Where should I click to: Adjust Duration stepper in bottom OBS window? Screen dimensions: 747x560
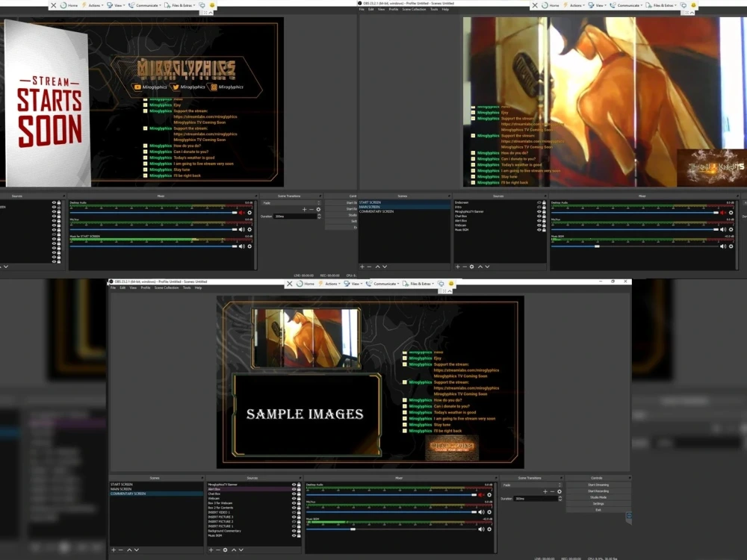560,499
